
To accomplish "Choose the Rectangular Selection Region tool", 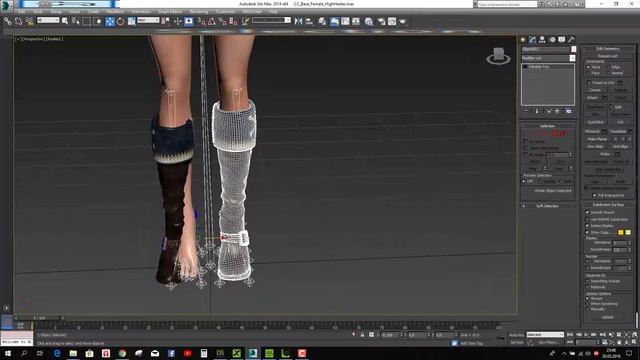I will pos(87,21).
